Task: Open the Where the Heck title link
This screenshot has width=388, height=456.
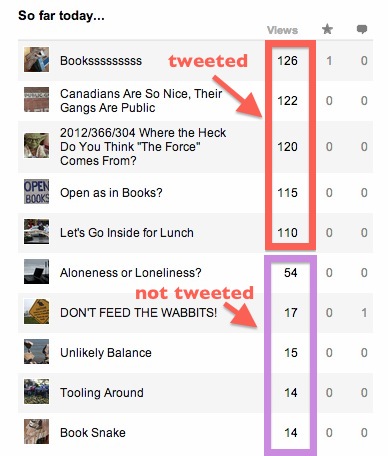Action: (x=143, y=147)
